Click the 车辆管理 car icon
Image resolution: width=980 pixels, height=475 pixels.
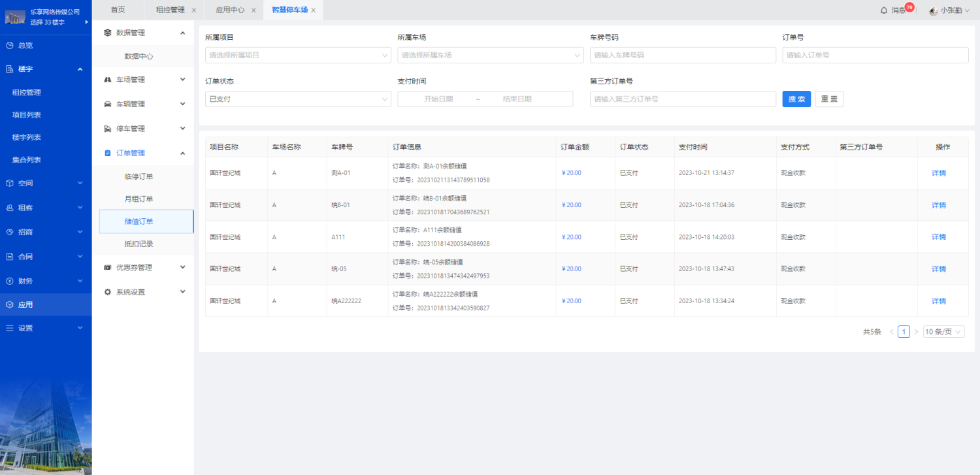108,104
